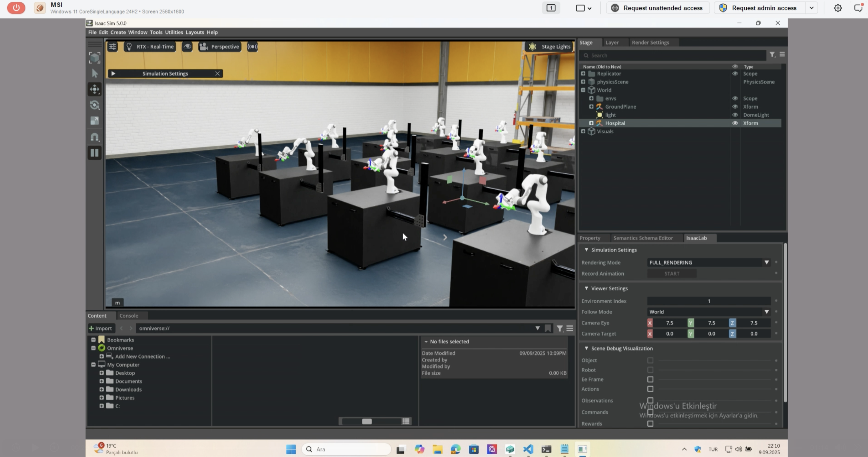Hide the Hospital prim using eye icon
Screen dimensions: 868x457
pyautogui.click(x=735, y=123)
